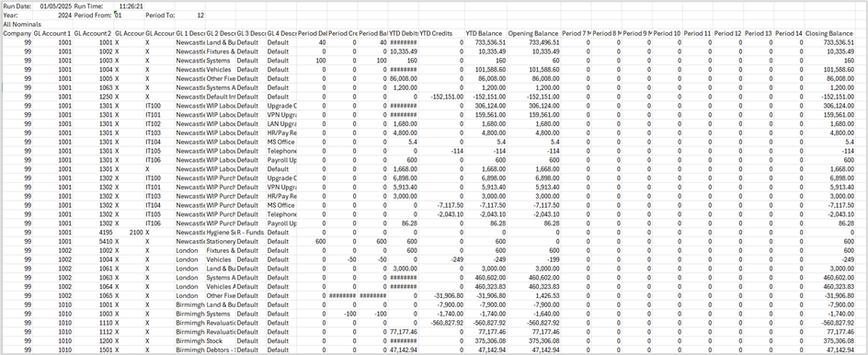The height and width of the screenshot is (355, 868).
Task: Click the All Nominals cell
Action: coord(17,25)
